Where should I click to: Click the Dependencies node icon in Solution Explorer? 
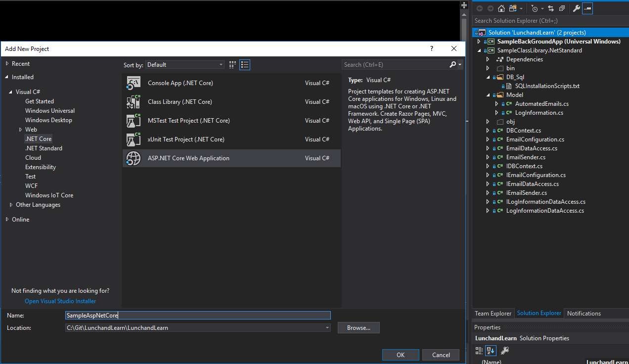pyautogui.click(x=500, y=59)
